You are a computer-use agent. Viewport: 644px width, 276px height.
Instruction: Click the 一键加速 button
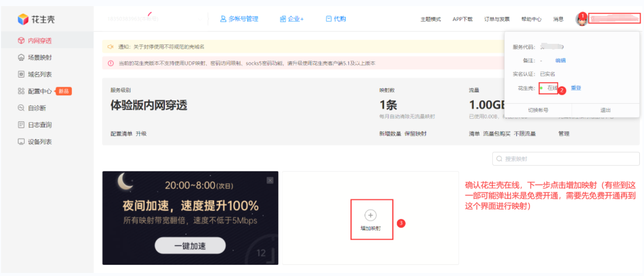(190, 246)
